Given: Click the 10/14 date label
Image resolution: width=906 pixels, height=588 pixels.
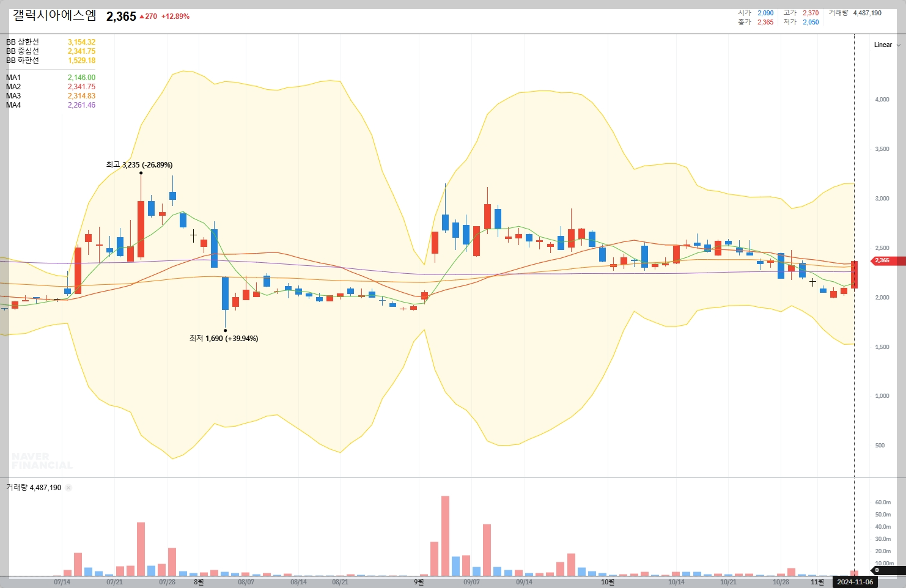Looking at the screenshot, I should pos(676,582).
